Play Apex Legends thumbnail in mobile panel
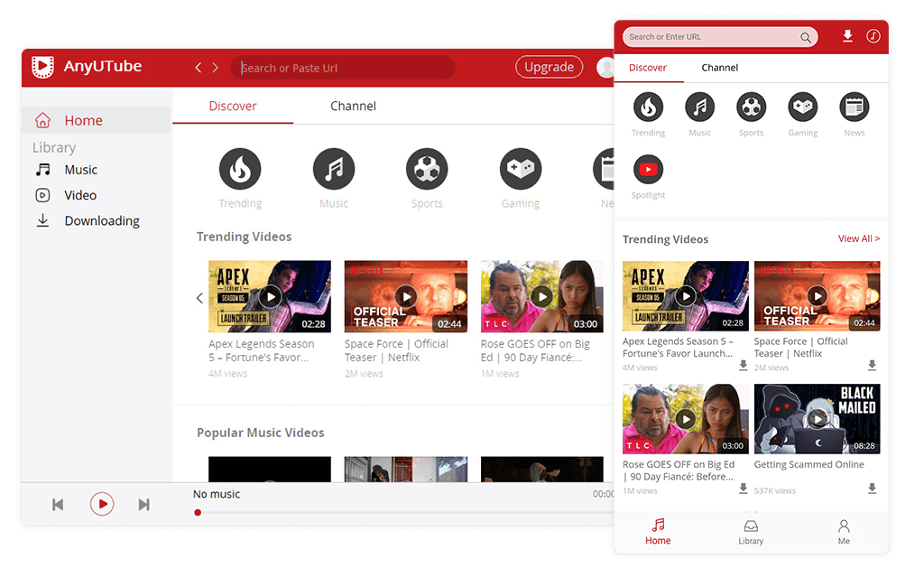 [x=686, y=296]
